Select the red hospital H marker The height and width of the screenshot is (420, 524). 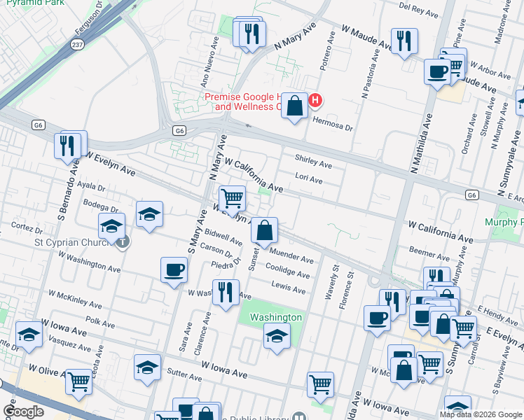tap(315, 100)
